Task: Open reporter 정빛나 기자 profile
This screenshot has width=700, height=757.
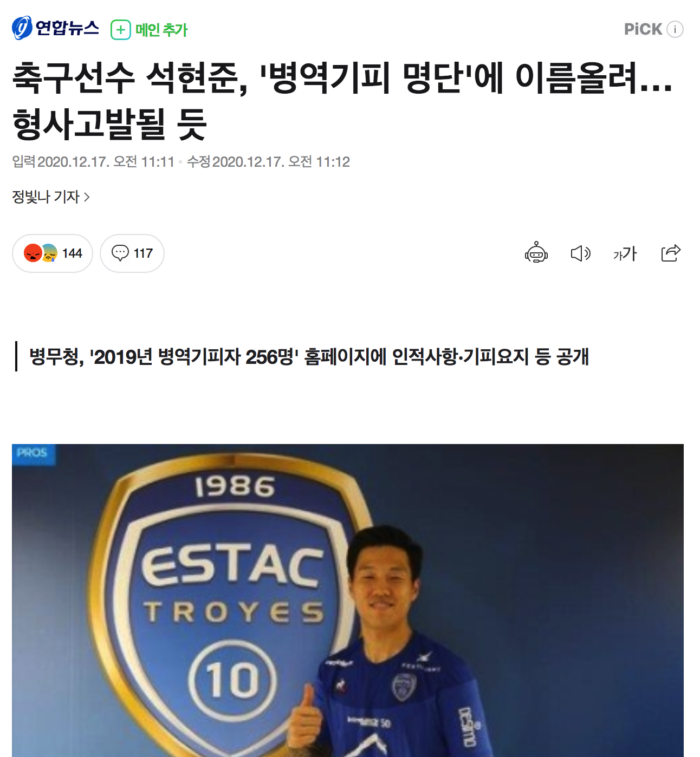Action: (46, 197)
